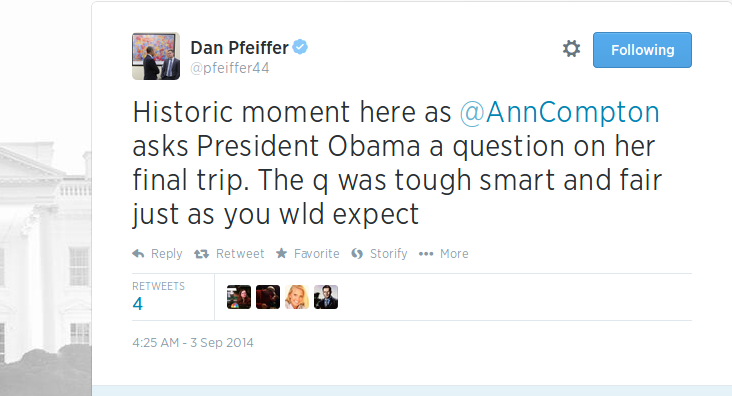732x396 pixels.
Task: Click the Retweet arrows icon
Action: 201,254
